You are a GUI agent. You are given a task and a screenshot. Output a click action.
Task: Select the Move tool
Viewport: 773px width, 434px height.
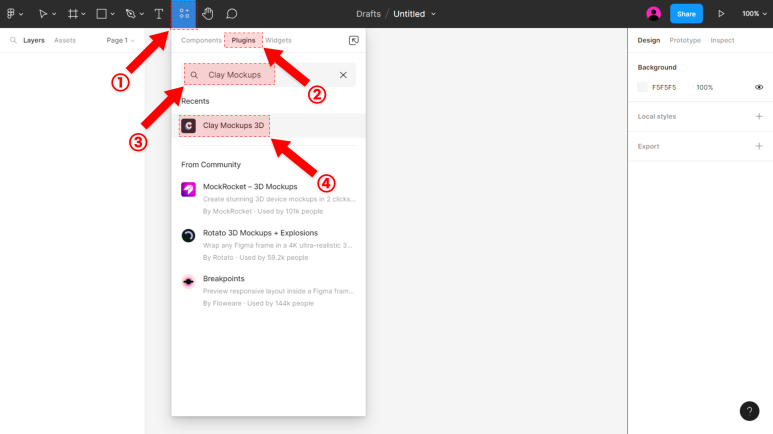coord(43,14)
